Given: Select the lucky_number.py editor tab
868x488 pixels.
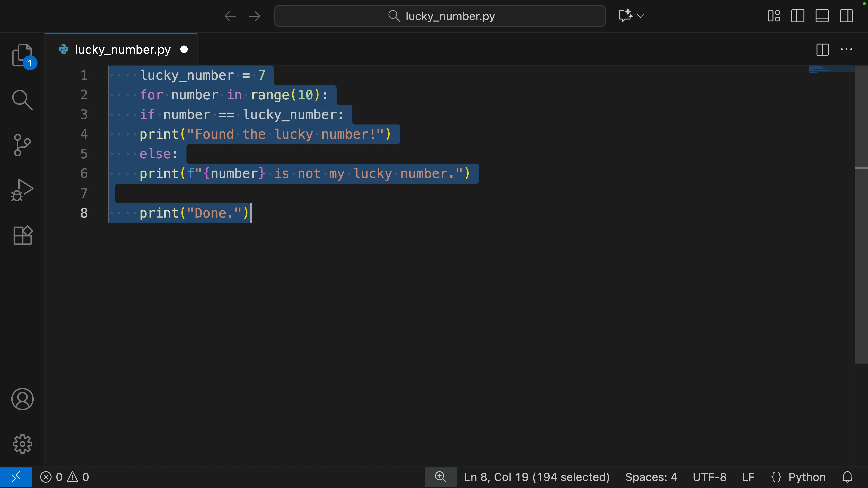Looking at the screenshot, I should click(122, 49).
